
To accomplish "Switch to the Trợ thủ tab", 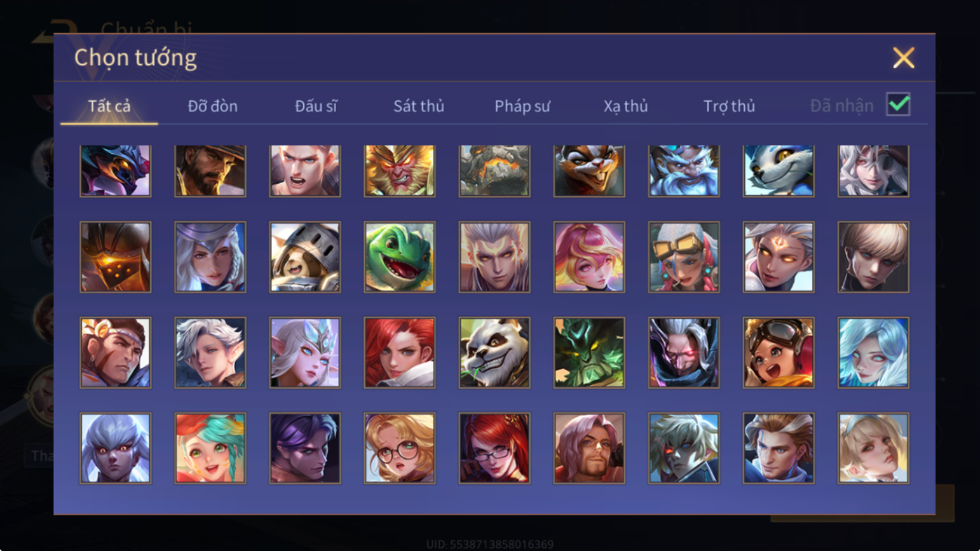I will click(x=729, y=106).
